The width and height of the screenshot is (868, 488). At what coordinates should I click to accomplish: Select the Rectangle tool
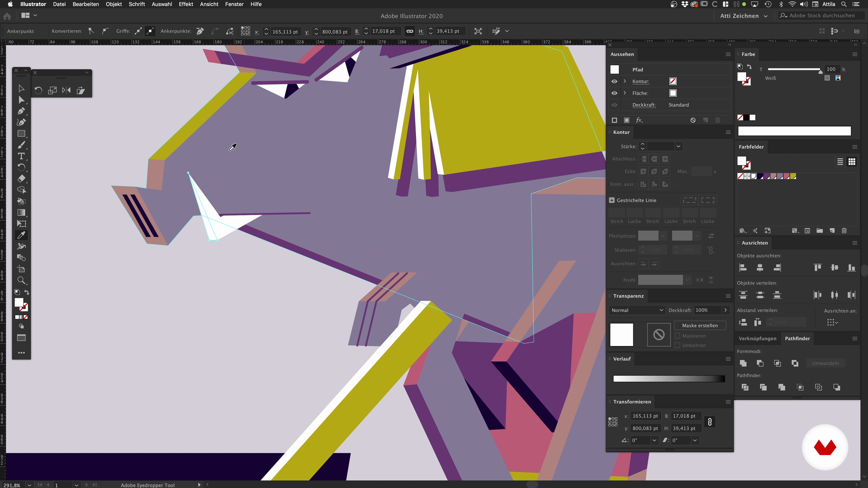click(21, 133)
